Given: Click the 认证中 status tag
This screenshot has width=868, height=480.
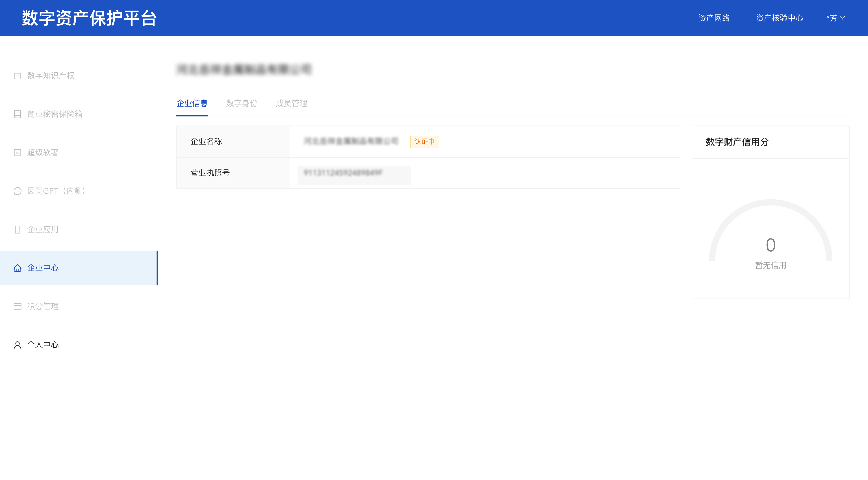Looking at the screenshot, I should (425, 142).
